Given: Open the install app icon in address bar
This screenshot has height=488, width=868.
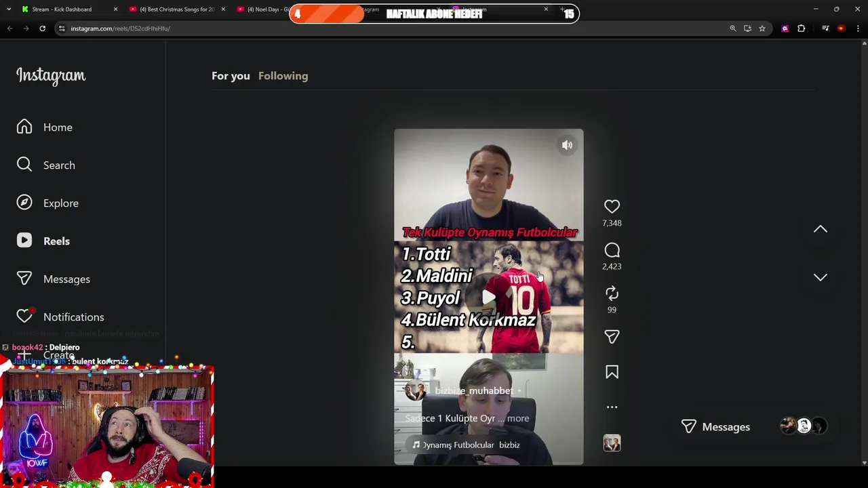Looking at the screenshot, I should coord(747,28).
